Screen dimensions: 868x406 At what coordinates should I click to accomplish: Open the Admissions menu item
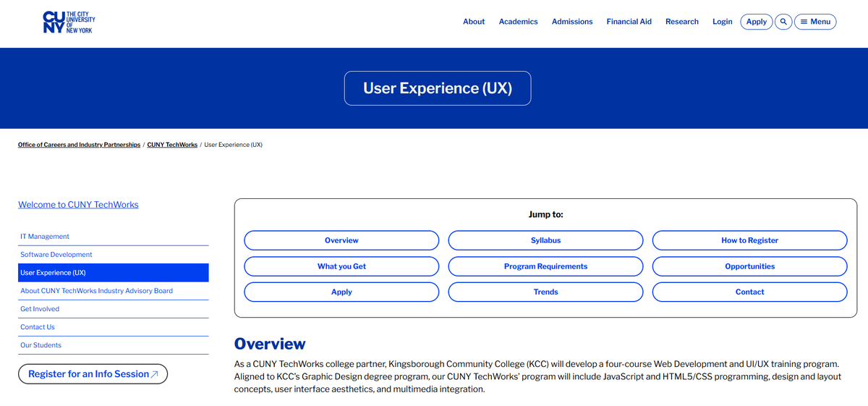[x=572, y=22]
